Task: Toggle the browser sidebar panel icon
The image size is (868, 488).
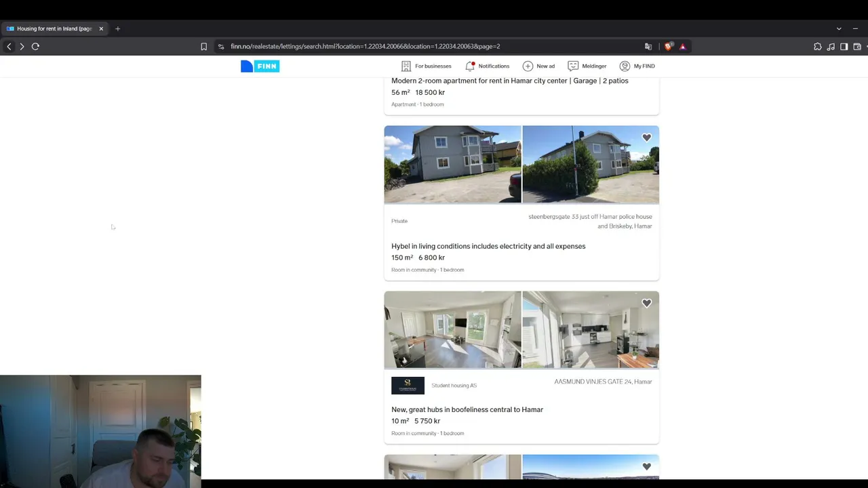Action: tap(844, 47)
